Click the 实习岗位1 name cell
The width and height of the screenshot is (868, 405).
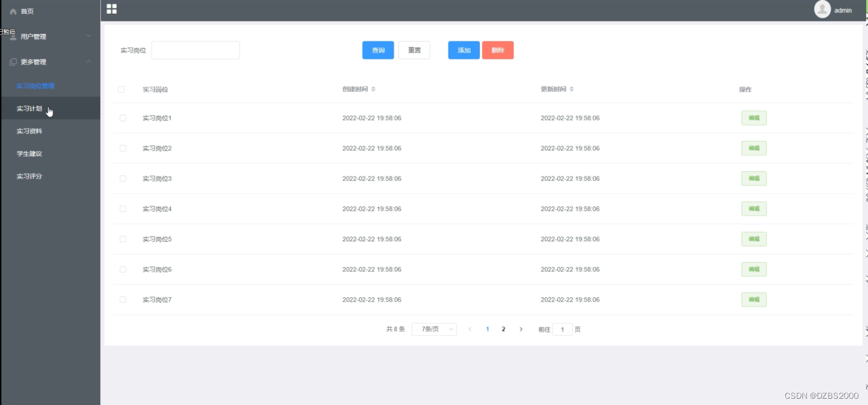coord(157,118)
